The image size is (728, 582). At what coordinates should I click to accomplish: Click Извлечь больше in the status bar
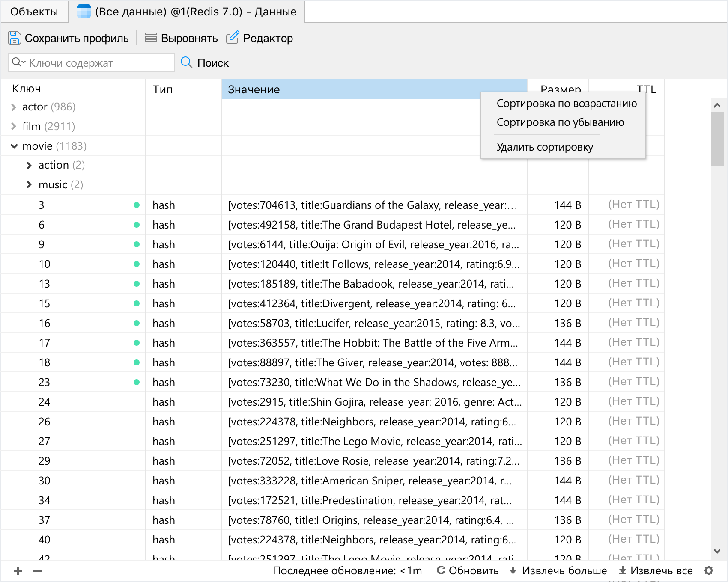point(558,570)
